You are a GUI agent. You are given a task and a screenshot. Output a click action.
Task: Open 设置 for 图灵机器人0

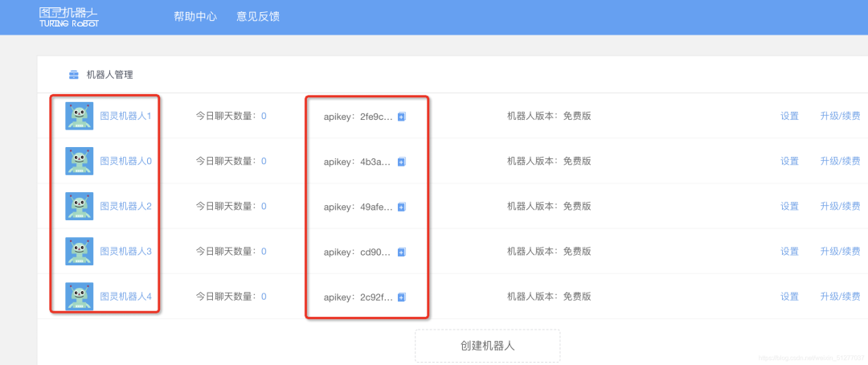point(789,161)
